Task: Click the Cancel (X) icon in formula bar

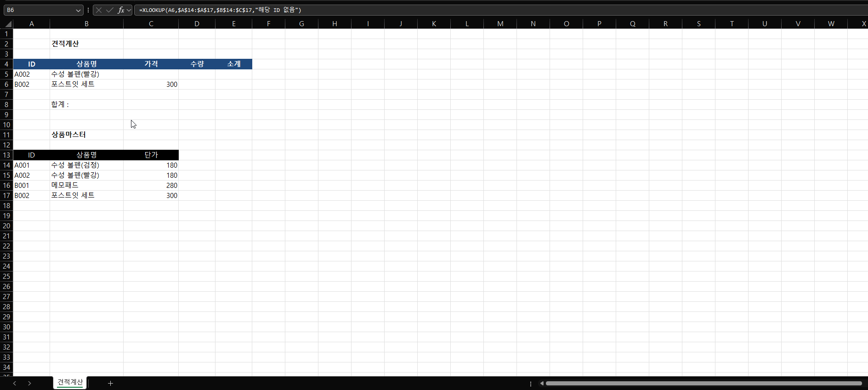Action: [x=99, y=10]
